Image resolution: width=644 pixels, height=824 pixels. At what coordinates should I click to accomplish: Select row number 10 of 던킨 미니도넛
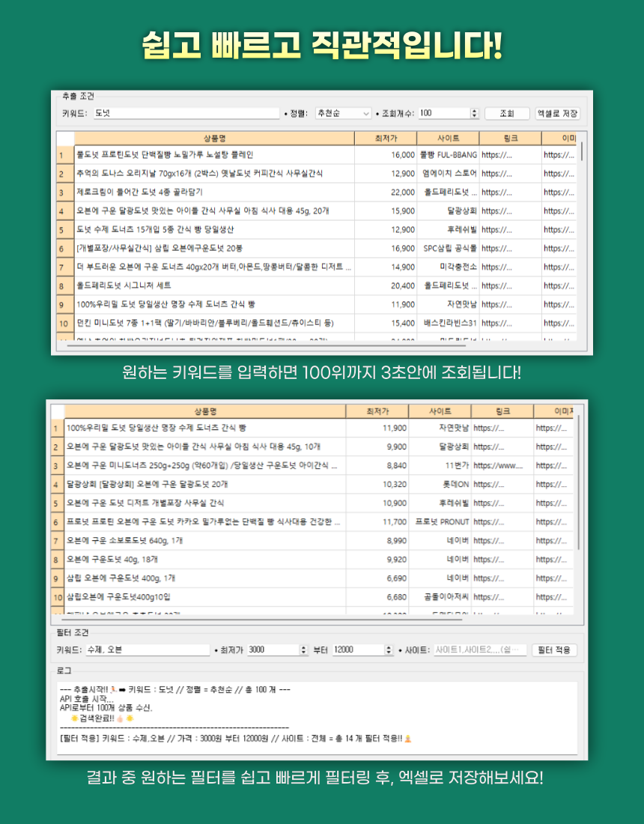pyautogui.click(x=64, y=323)
